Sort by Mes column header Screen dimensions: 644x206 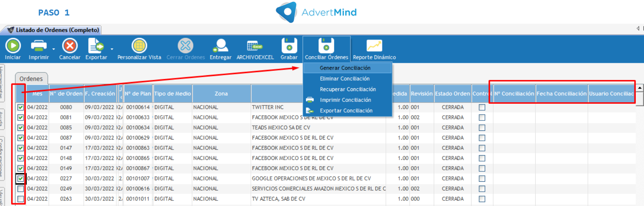pos(37,94)
